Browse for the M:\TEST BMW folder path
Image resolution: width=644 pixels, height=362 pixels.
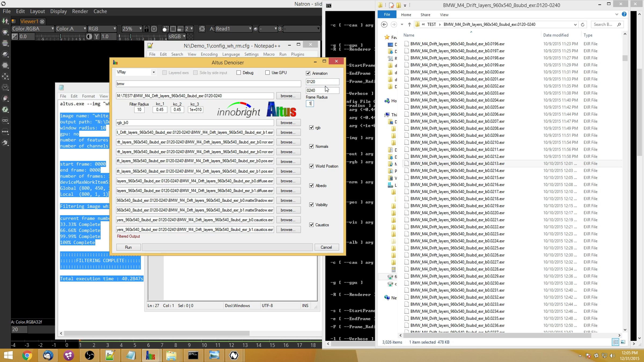(288, 96)
